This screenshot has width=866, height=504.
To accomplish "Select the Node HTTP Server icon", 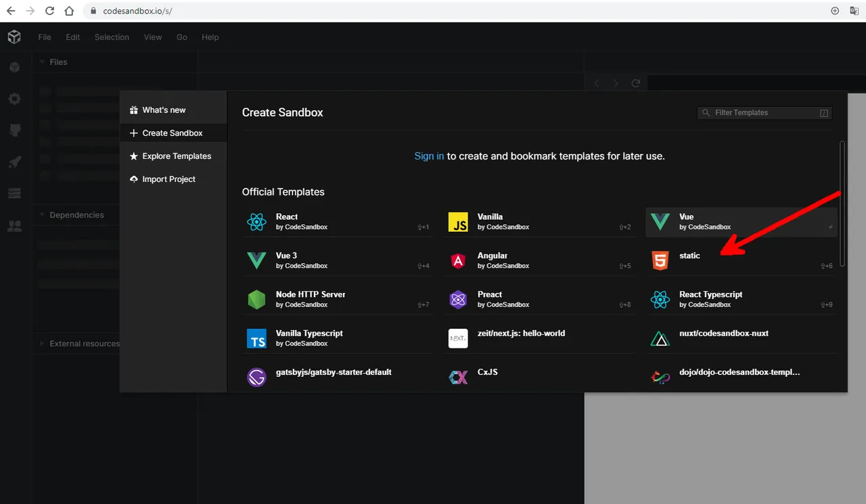I will (256, 299).
